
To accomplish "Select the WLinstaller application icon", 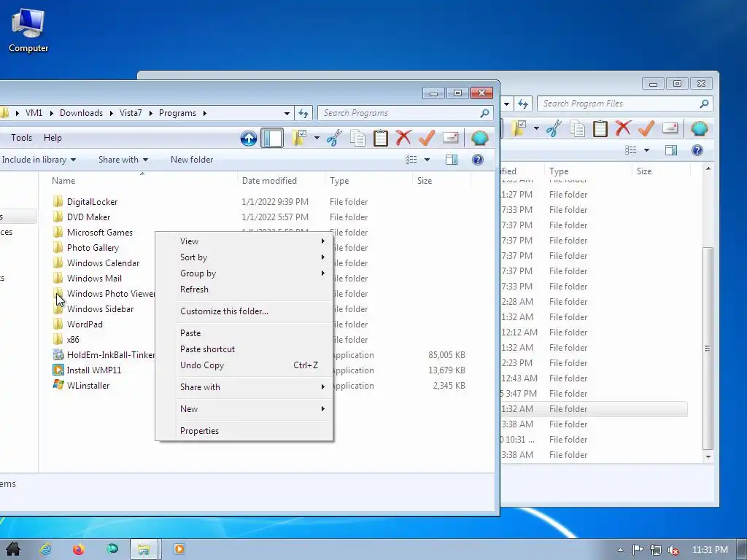I will [58, 385].
